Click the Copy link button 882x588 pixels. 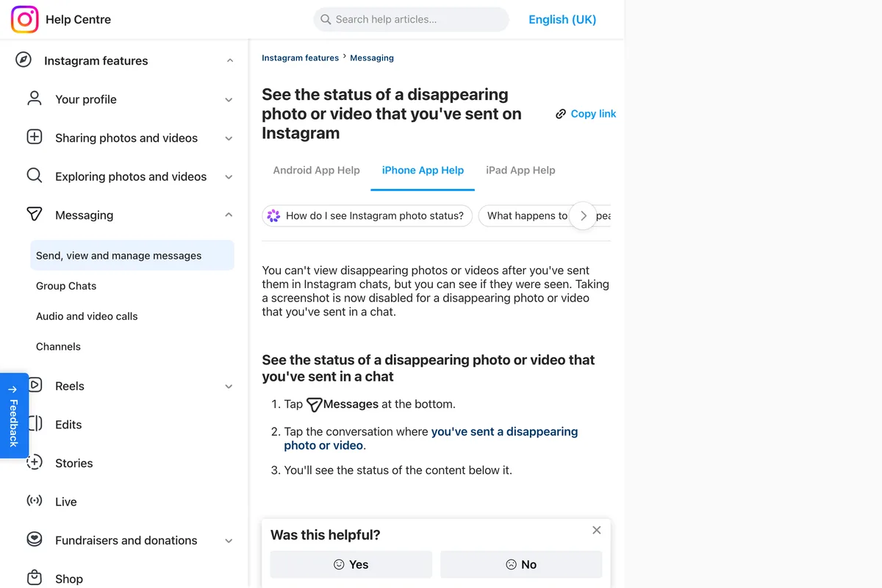586,114
